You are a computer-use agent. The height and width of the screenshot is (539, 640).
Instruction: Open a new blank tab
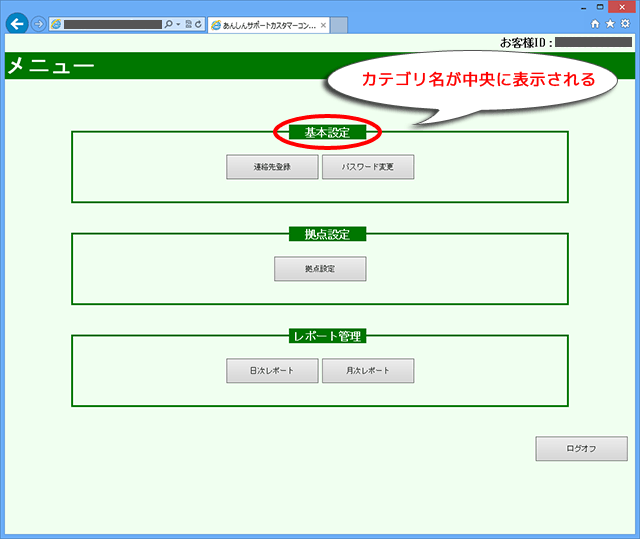click(339, 25)
